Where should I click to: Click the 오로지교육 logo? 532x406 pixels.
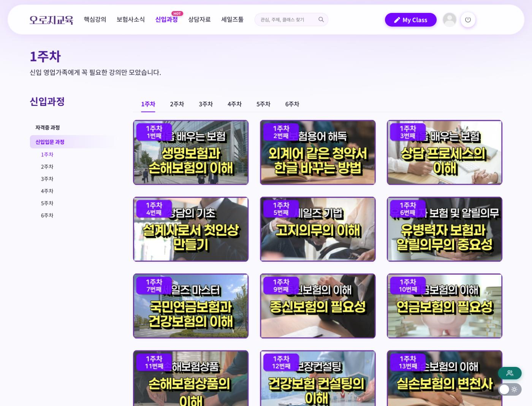point(51,20)
